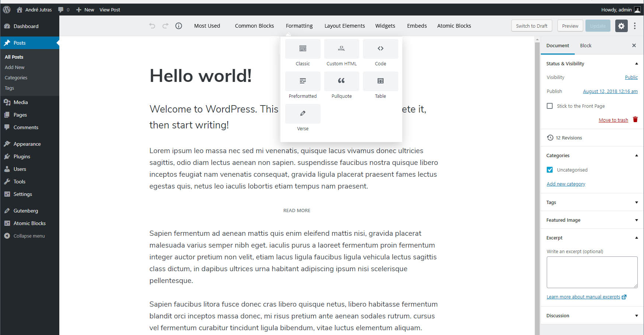Image resolution: width=644 pixels, height=335 pixels.
Task: Insert a Pullquote block
Action: point(342,86)
